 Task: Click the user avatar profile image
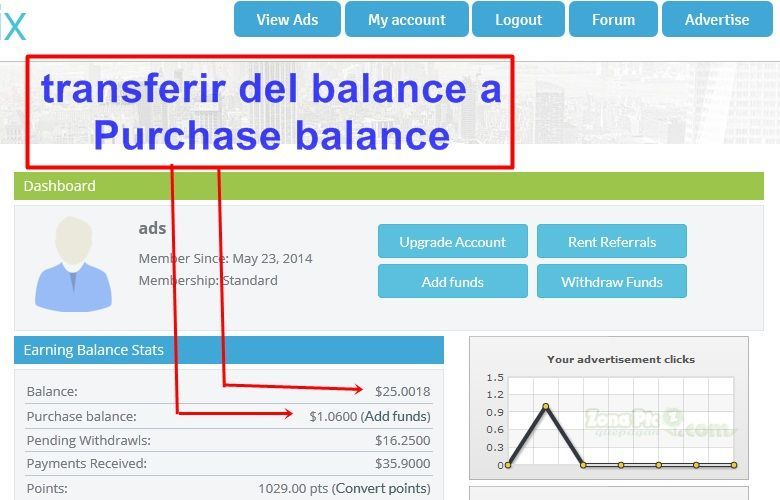click(x=73, y=264)
